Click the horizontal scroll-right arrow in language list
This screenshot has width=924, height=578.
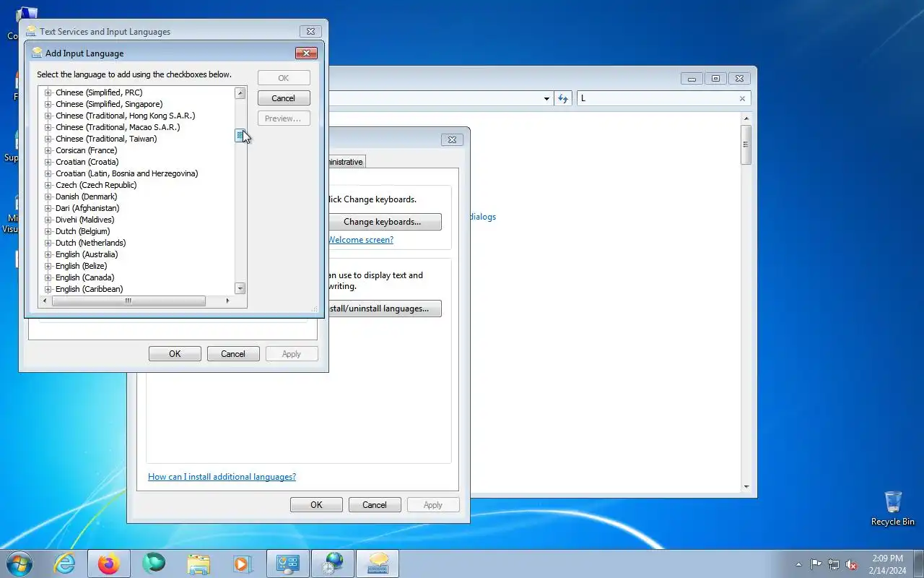227,301
